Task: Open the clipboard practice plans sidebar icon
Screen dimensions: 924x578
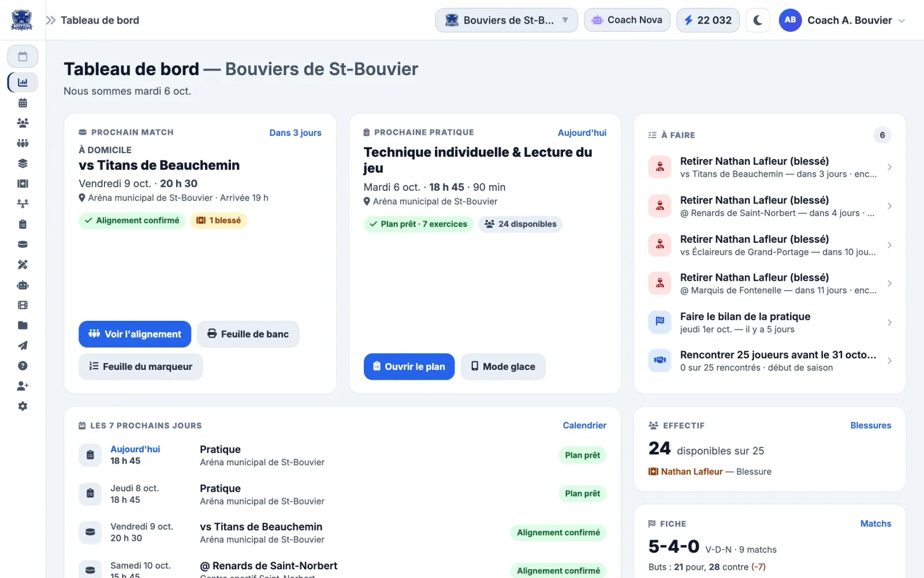Action: coord(23,224)
